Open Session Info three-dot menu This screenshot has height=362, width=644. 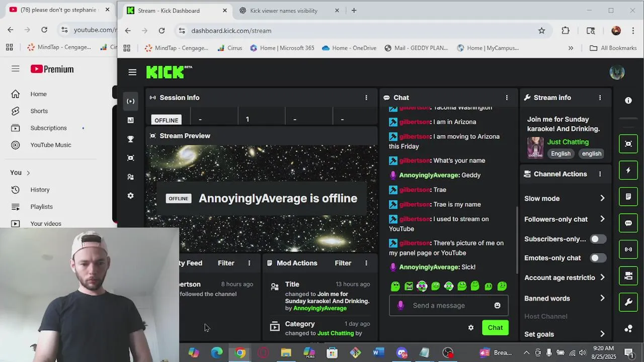pos(366,98)
